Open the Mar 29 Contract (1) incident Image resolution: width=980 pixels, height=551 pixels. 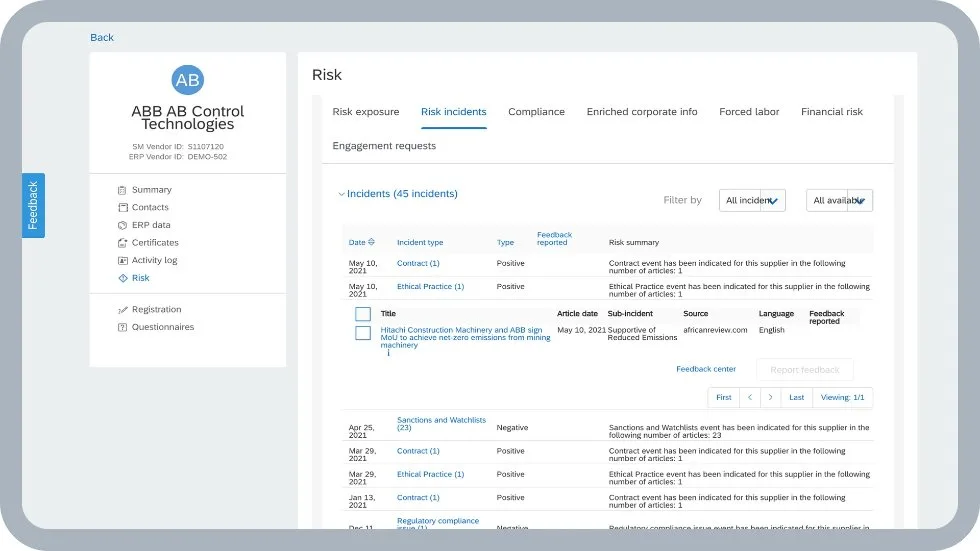pyautogui.click(x=418, y=451)
